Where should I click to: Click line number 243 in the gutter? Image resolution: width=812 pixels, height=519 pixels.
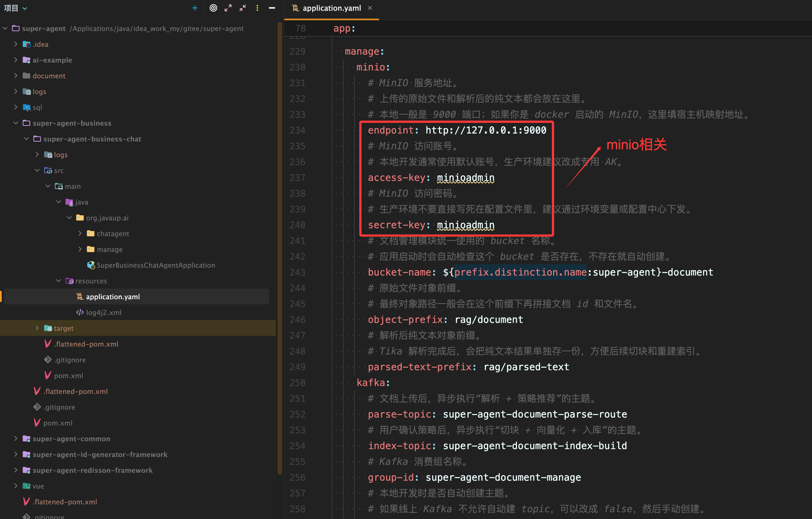pos(297,272)
